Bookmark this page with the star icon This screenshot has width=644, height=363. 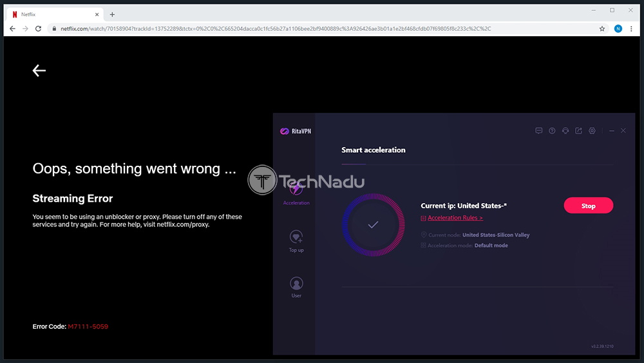602,29
